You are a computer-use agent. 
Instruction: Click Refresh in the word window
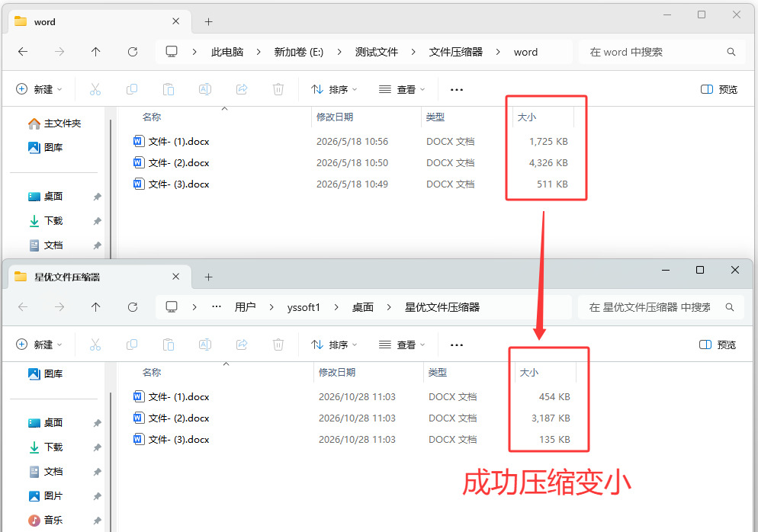133,52
